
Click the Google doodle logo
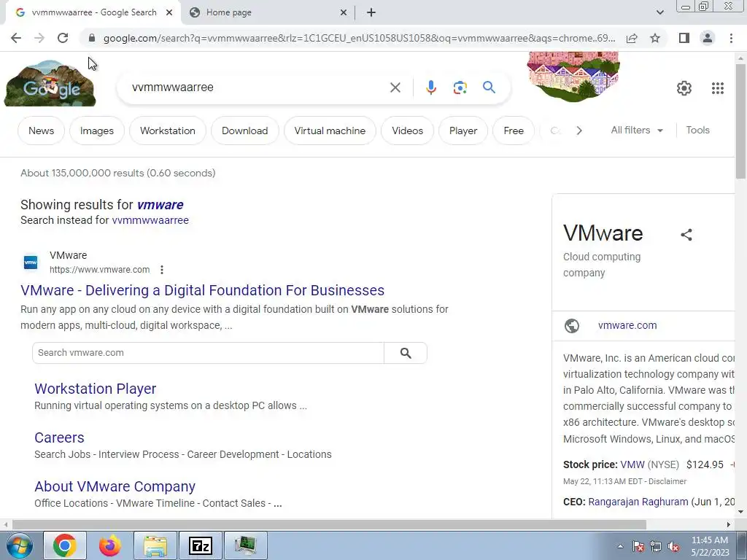(50, 83)
